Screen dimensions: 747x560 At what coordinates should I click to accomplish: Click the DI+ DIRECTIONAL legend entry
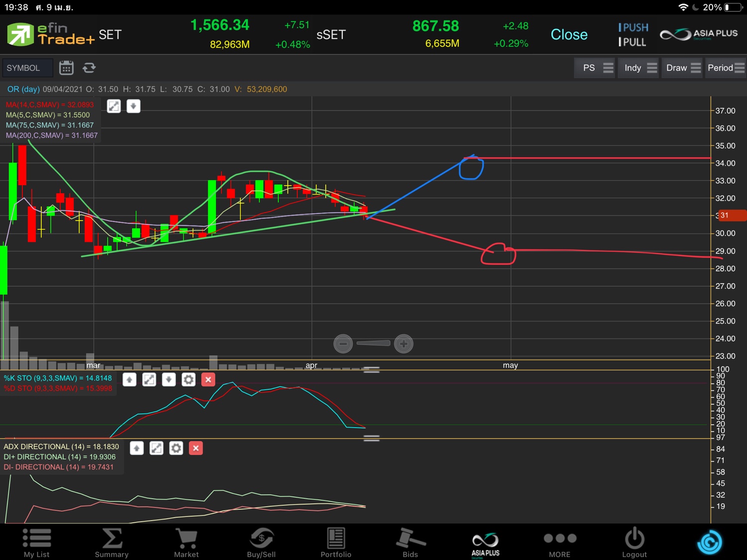[x=60, y=457]
